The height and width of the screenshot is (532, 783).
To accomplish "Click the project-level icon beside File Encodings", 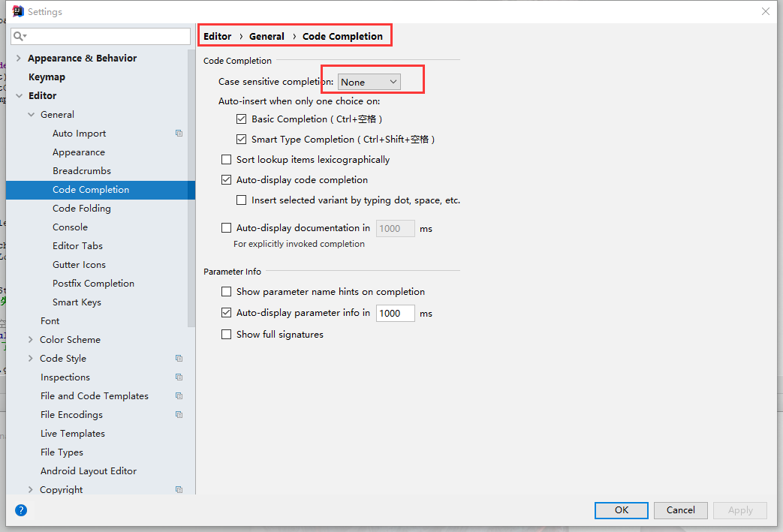I will [179, 415].
